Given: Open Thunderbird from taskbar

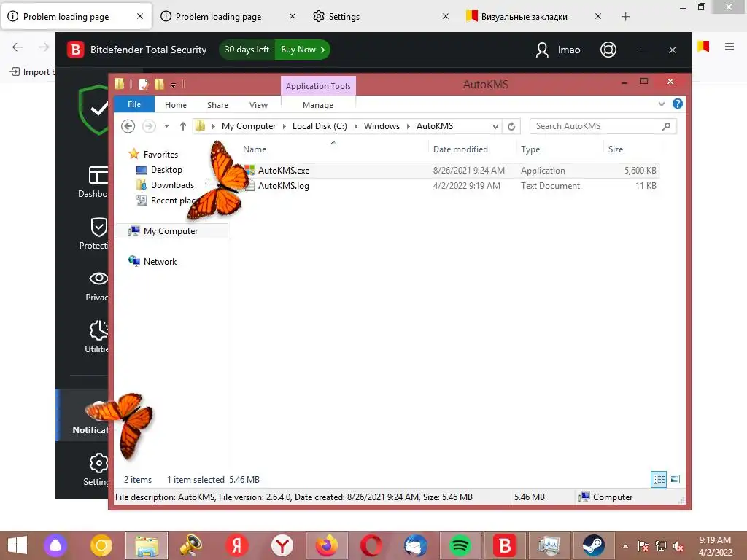Looking at the screenshot, I should tap(415, 545).
